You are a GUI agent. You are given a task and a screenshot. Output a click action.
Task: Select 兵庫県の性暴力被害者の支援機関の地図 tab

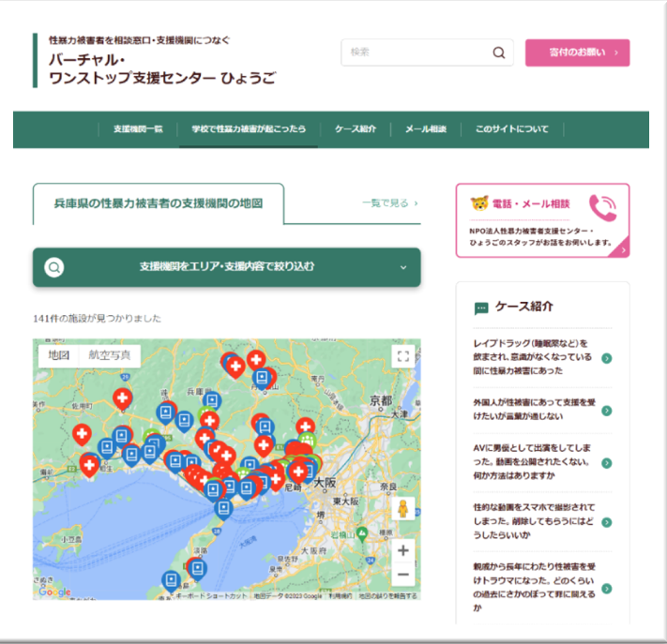[159, 203]
